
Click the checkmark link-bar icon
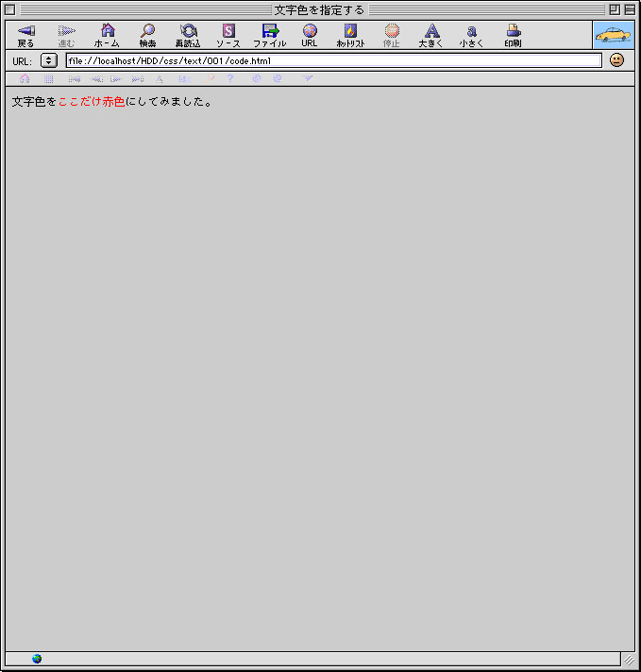tap(308, 78)
